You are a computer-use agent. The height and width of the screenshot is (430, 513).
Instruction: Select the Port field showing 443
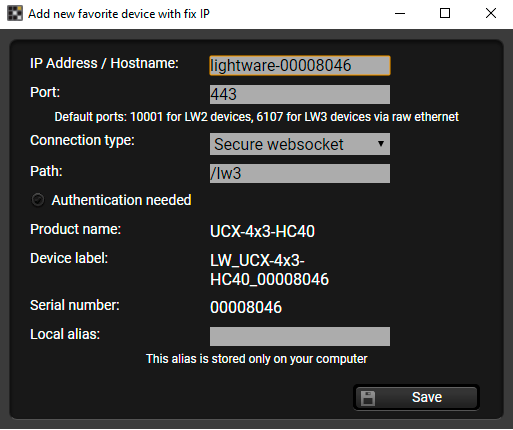[300, 94]
